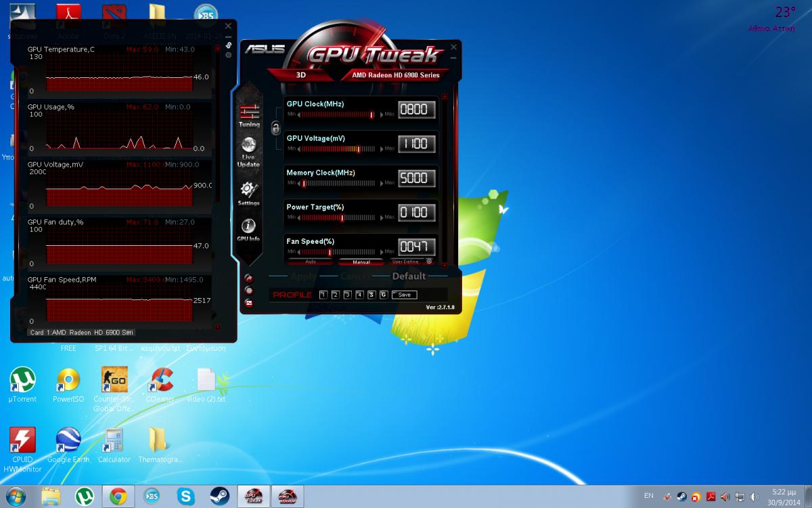Open Skype from the taskbar
Image resolution: width=812 pixels, height=508 pixels.
(185, 496)
